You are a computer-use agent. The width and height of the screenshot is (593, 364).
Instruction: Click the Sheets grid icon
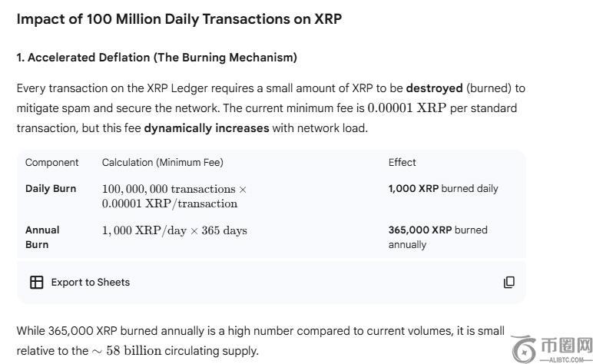(x=36, y=283)
